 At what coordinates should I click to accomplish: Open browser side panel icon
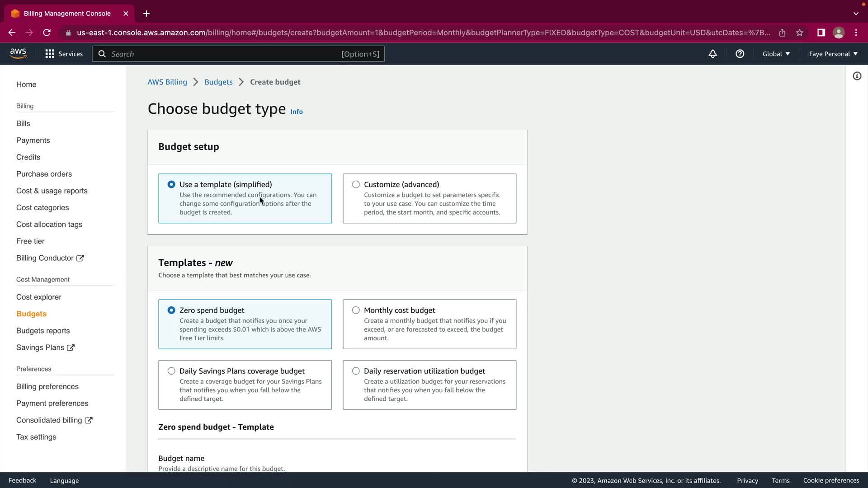tap(821, 33)
